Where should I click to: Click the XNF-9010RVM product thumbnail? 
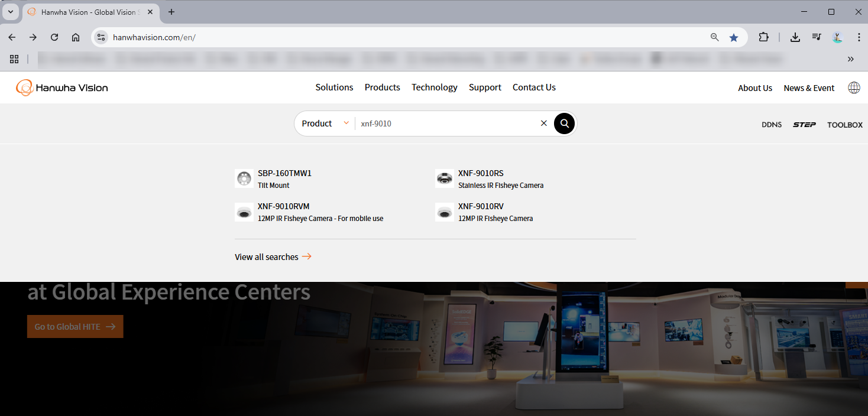tap(244, 212)
